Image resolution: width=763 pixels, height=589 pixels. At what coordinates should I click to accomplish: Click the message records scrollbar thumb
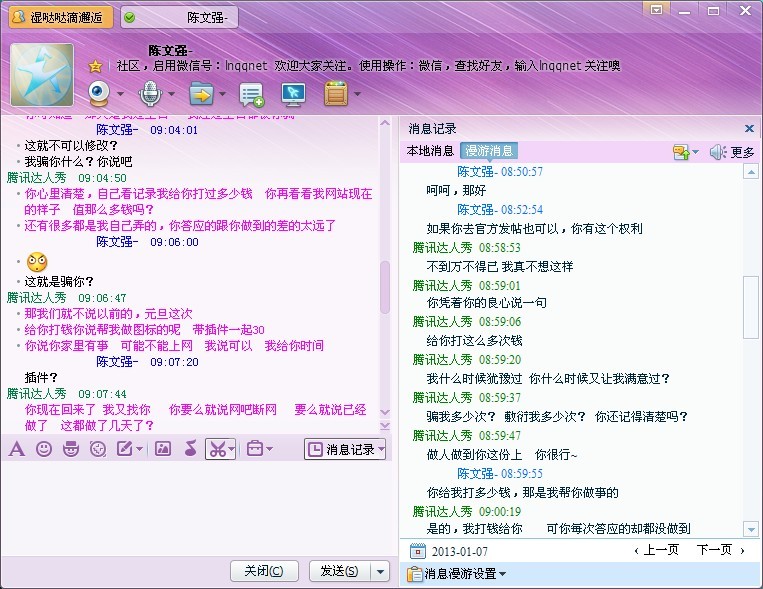[751, 307]
